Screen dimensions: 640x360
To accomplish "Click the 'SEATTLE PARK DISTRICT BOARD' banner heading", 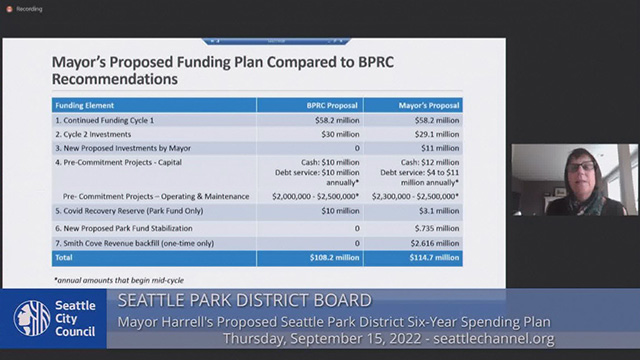I will (244, 300).
